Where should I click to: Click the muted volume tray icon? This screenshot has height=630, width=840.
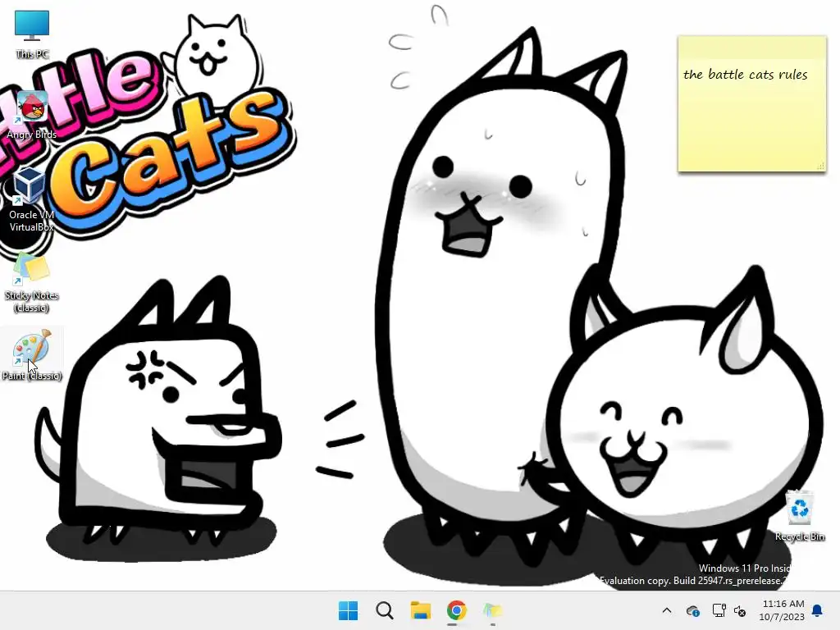[740, 610]
